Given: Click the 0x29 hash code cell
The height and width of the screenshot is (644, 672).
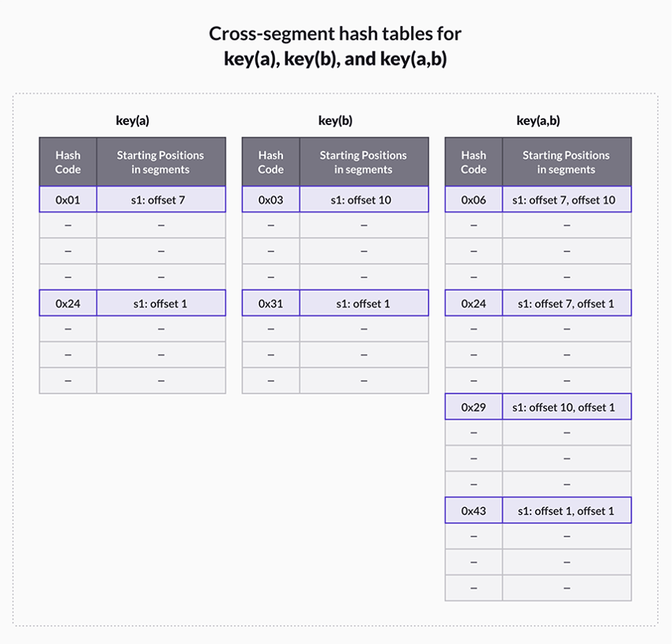Looking at the screenshot, I should point(474,407).
